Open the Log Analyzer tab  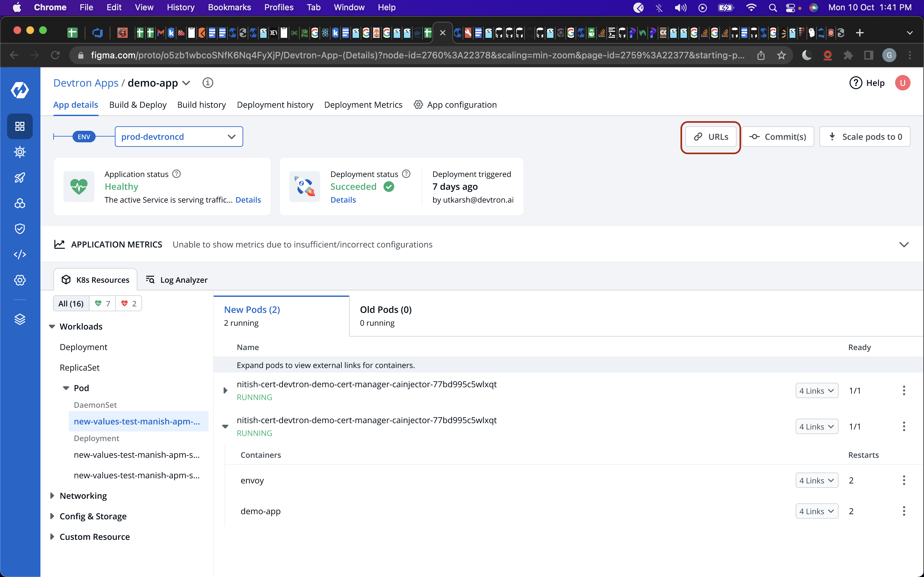tap(177, 280)
